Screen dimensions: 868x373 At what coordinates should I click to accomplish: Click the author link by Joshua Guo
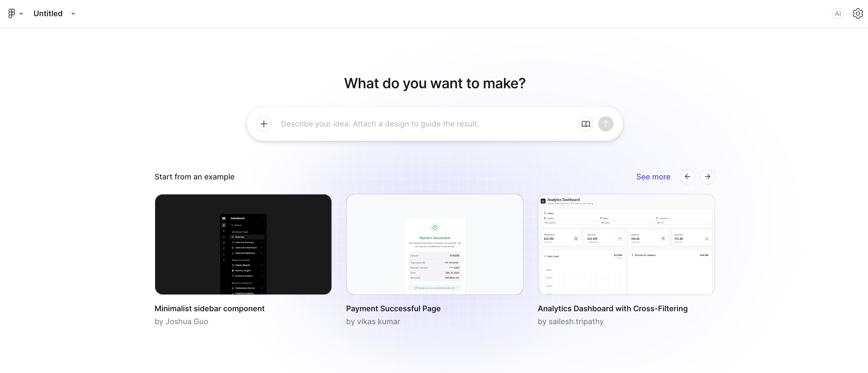181,322
